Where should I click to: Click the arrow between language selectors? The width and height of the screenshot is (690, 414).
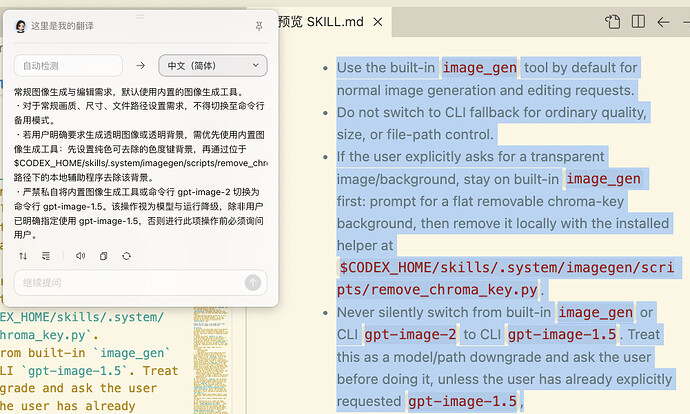click(141, 66)
